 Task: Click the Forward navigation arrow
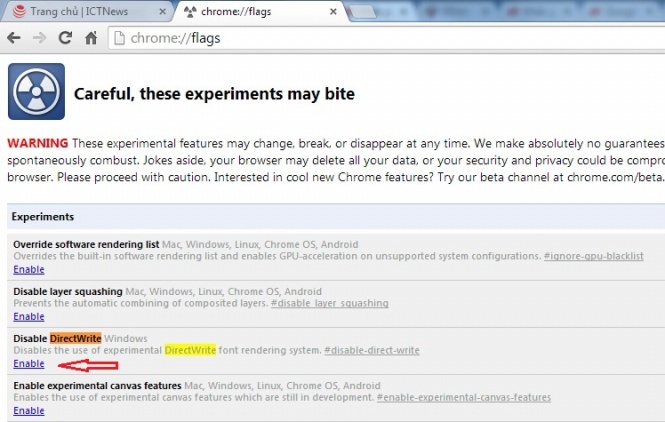click(39, 39)
